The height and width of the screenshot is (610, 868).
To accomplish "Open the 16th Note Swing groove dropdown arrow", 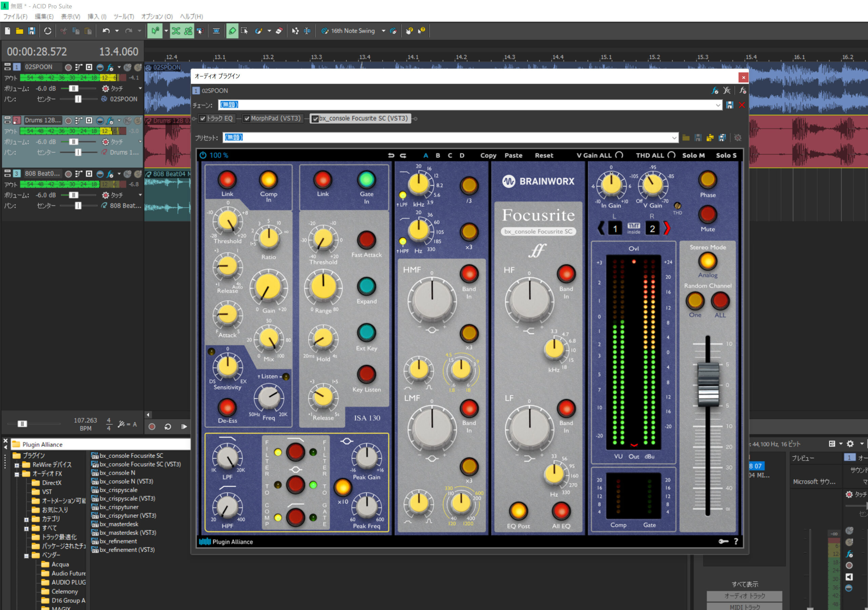I will [383, 31].
